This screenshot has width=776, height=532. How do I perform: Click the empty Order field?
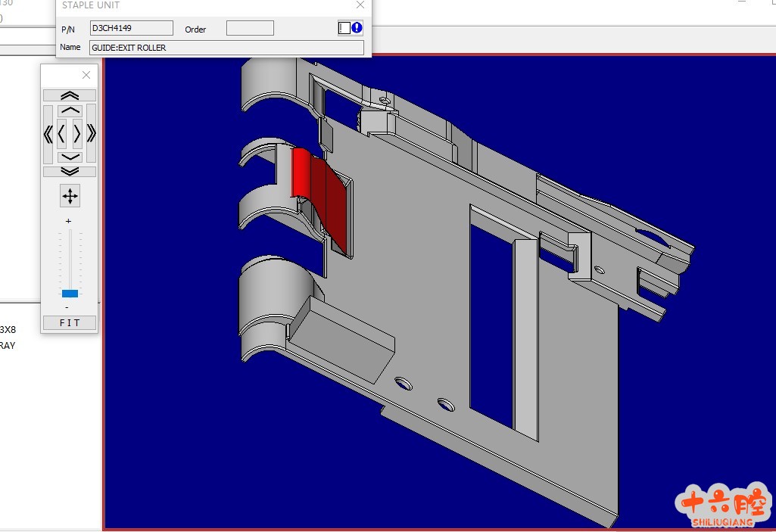pos(250,29)
